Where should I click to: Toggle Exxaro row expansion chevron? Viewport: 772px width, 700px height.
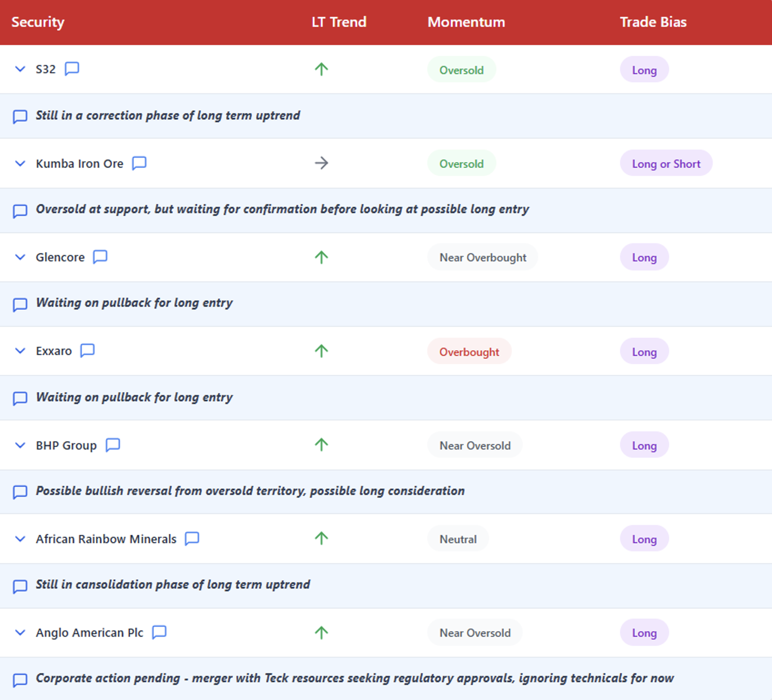pos(20,351)
